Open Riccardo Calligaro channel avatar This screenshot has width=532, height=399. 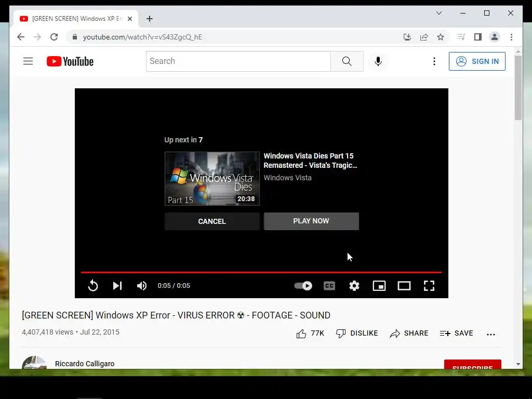(x=34, y=362)
